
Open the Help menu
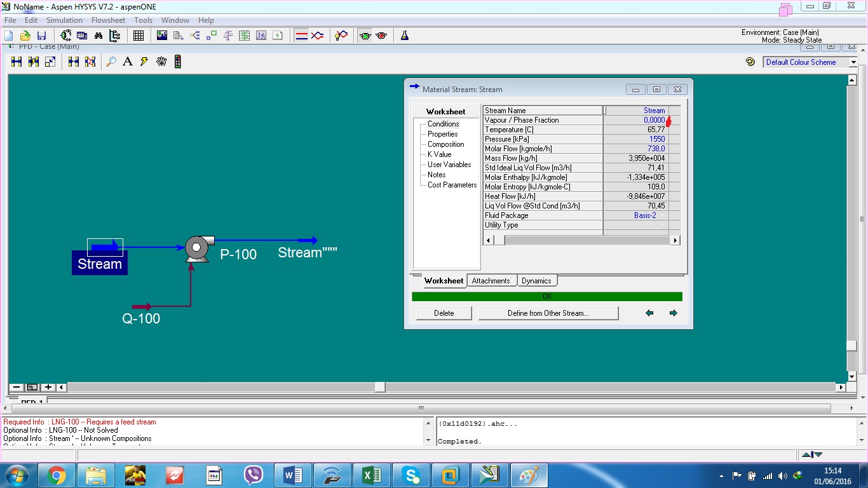(x=206, y=20)
